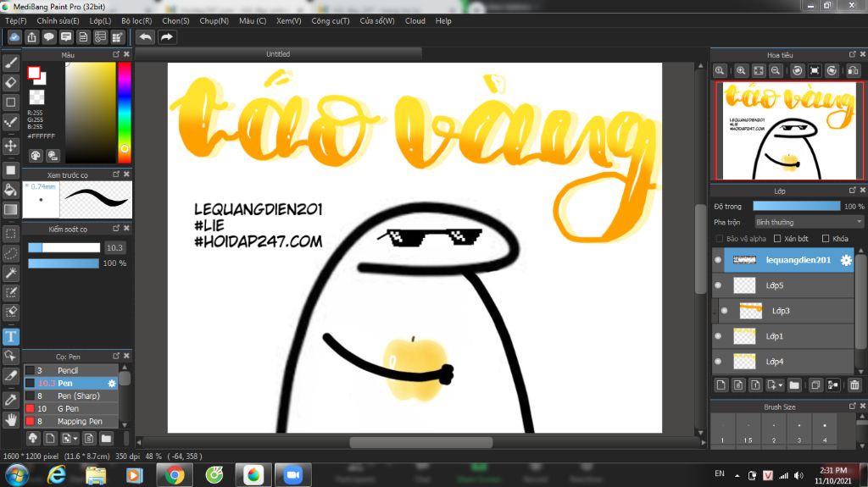This screenshot has width=868, height=487.
Task: Choose the Pencil brush
Action: tap(71, 370)
